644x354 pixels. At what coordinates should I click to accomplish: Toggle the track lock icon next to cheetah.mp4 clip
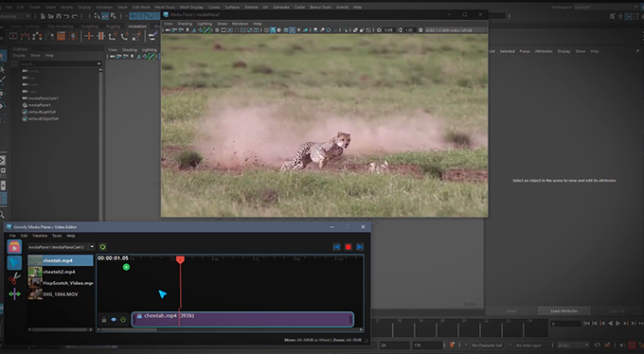[x=104, y=320]
